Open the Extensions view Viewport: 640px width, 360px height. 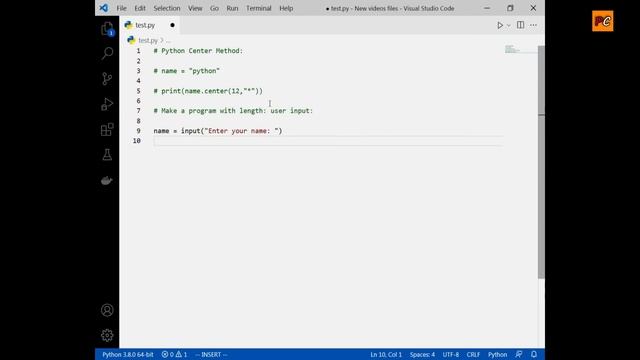(x=107, y=129)
